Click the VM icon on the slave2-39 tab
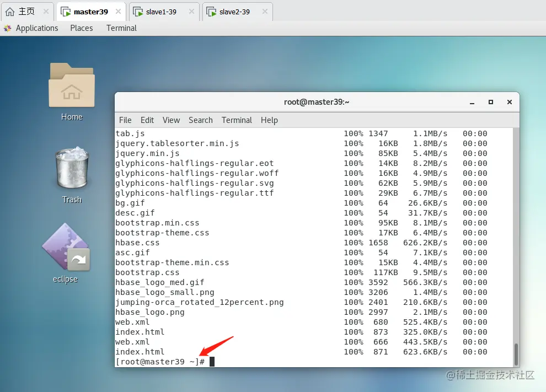This screenshot has width=546, height=392. pyautogui.click(x=211, y=12)
